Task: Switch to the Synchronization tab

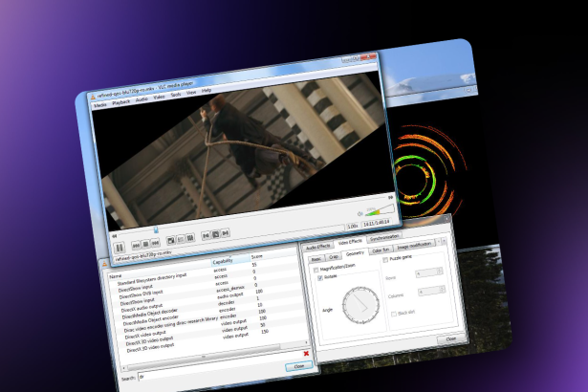Action: pyautogui.click(x=384, y=237)
